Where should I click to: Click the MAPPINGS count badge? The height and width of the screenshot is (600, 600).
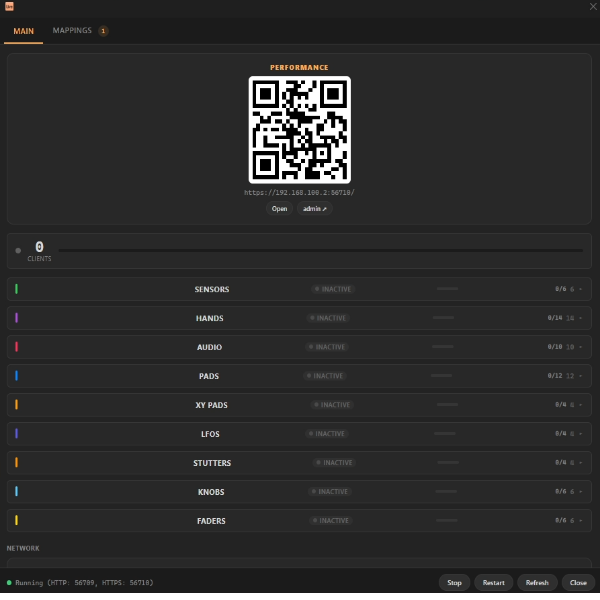point(103,31)
